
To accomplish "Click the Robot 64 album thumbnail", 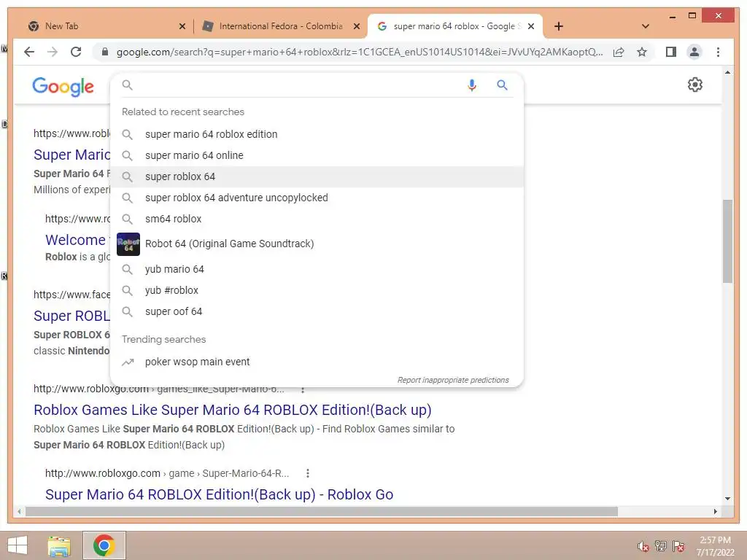I will pos(128,244).
